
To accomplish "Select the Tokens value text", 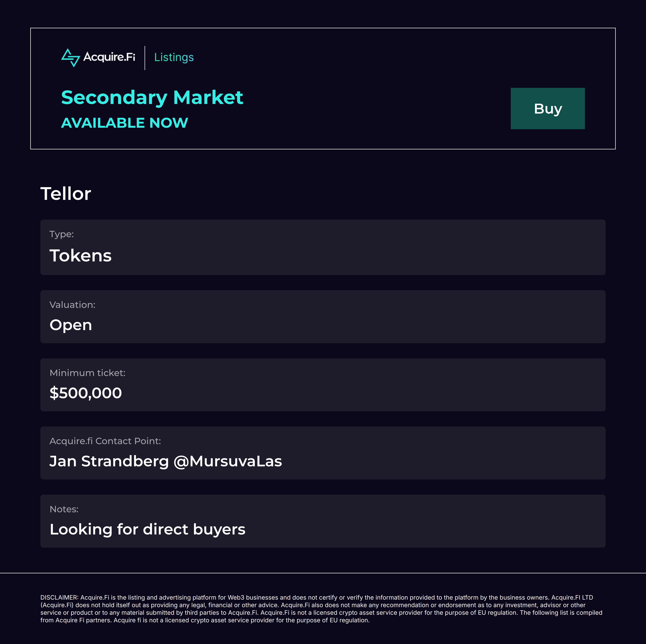I will [80, 256].
